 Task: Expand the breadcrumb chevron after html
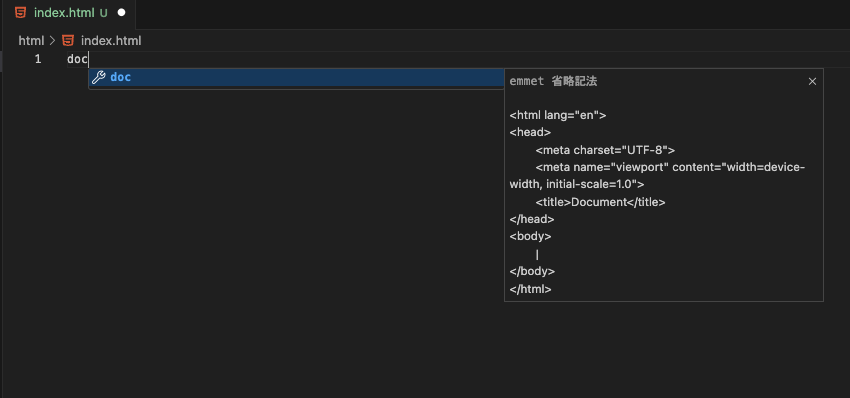(53, 41)
